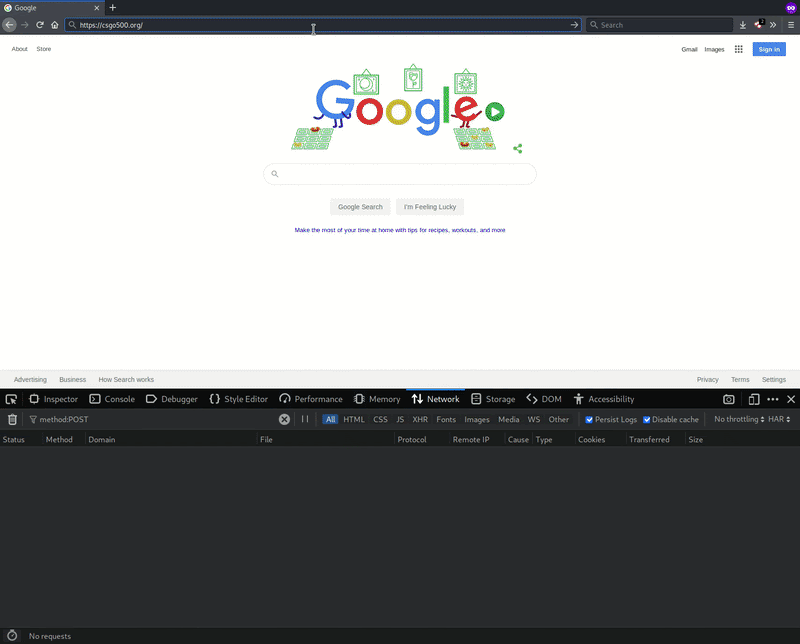Image resolution: width=800 pixels, height=644 pixels.
Task: Open devtools customize ellipsis menu
Action: [772, 399]
